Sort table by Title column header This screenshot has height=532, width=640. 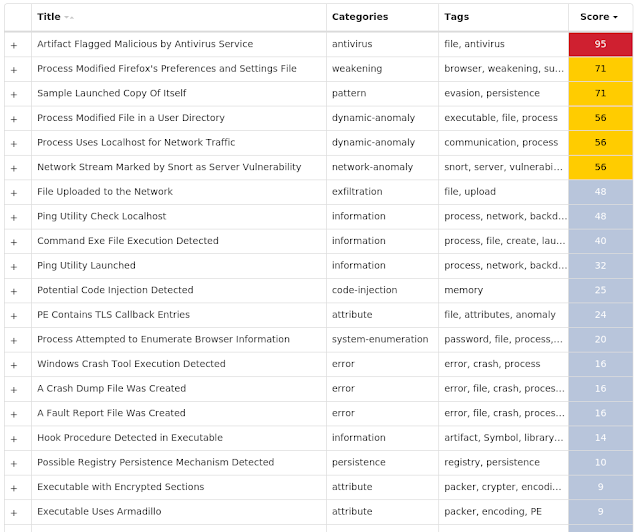55,17
